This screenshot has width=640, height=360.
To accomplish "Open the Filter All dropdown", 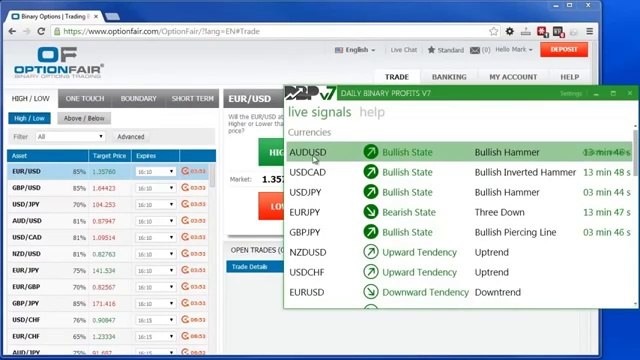I will [70, 137].
